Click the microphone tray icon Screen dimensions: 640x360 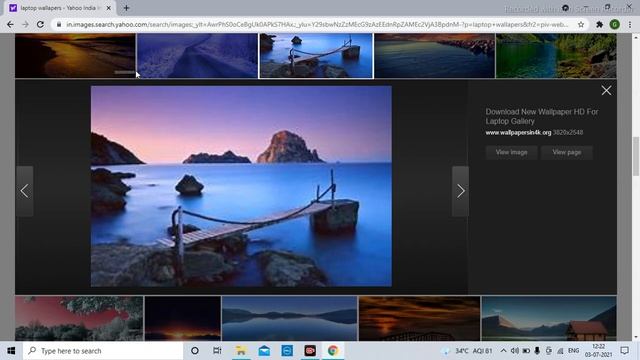point(537,351)
